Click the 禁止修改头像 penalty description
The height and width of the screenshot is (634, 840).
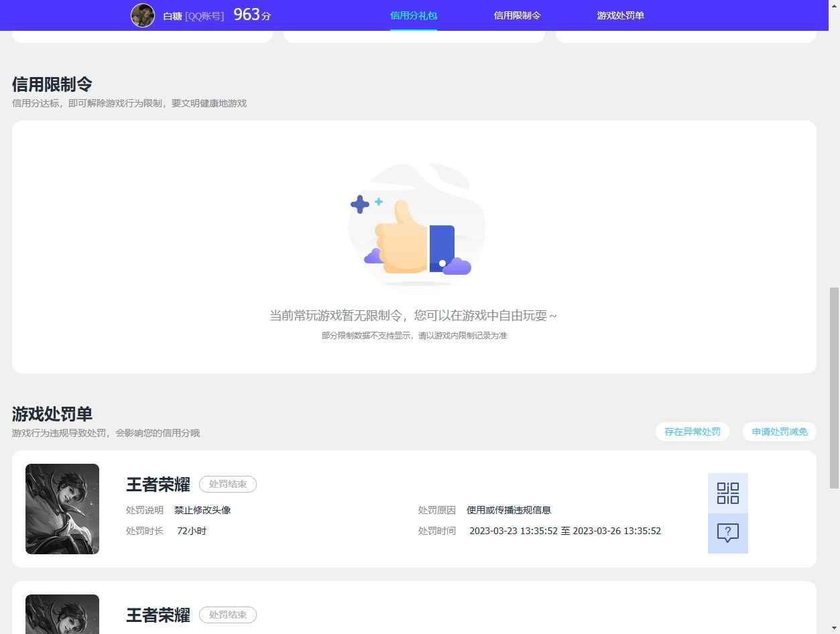[202, 509]
